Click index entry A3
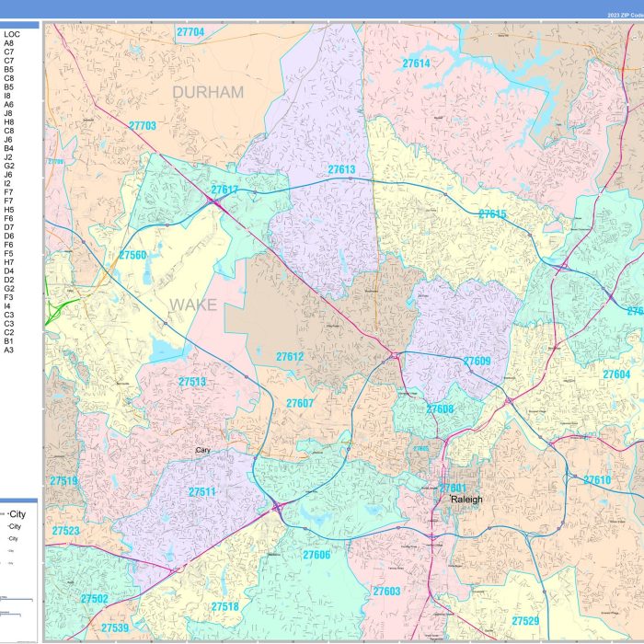 click(x=8, y=350)
